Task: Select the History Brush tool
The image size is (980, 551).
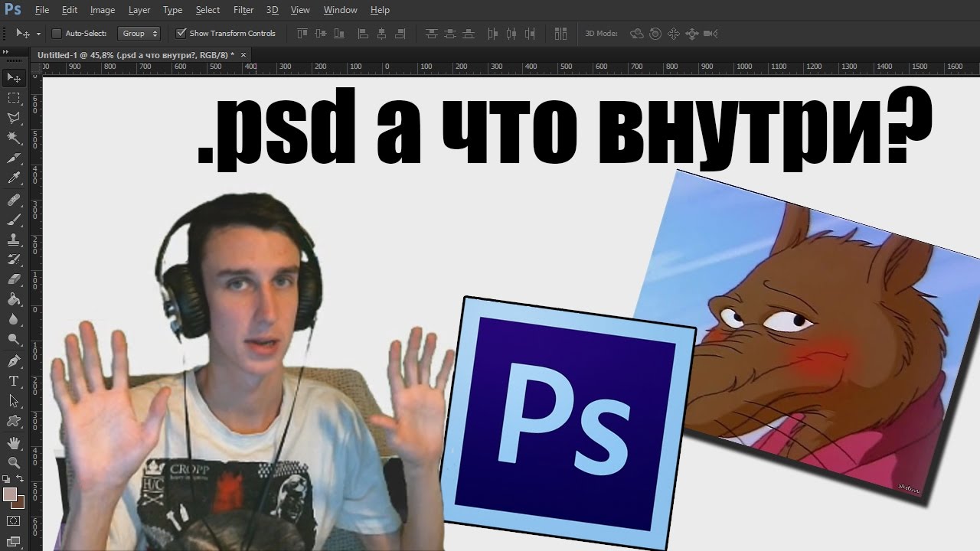Action: click(14, 259)
